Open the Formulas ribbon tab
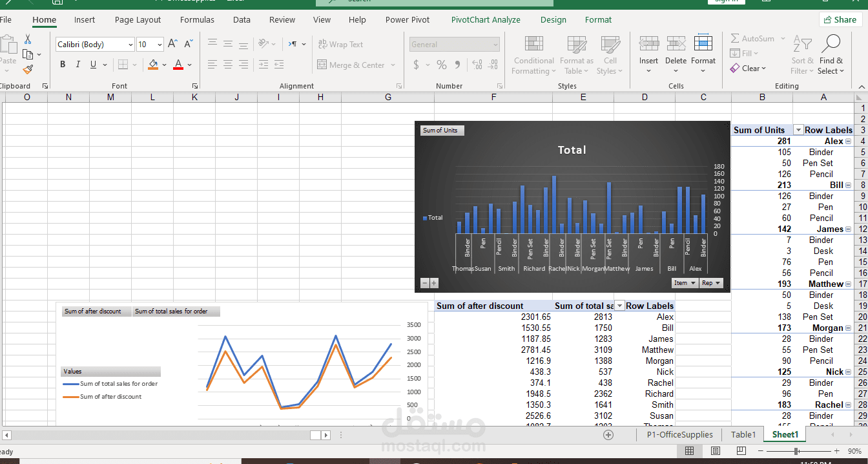868x464 pixels. click(x=197, y=20)
